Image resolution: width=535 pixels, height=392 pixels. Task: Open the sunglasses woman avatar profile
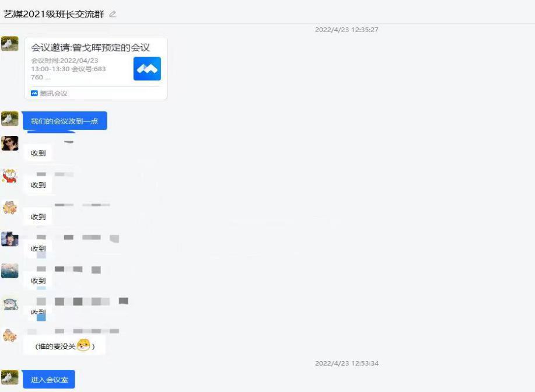click(x=10, y=143)
